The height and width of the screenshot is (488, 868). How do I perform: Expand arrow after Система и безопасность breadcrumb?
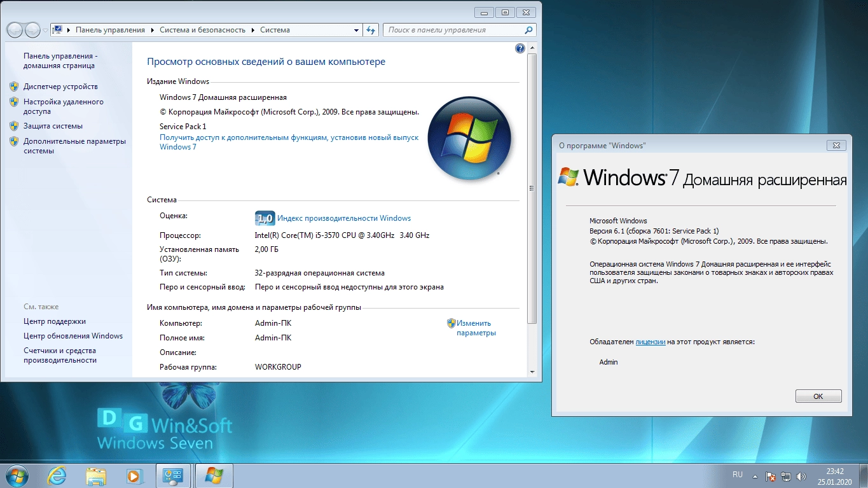click(x=252, y=30)
